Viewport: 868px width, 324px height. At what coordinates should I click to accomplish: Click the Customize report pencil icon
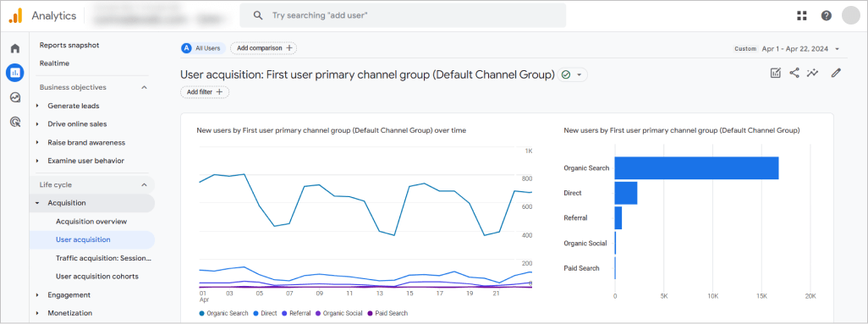click(x=836, y=73)
